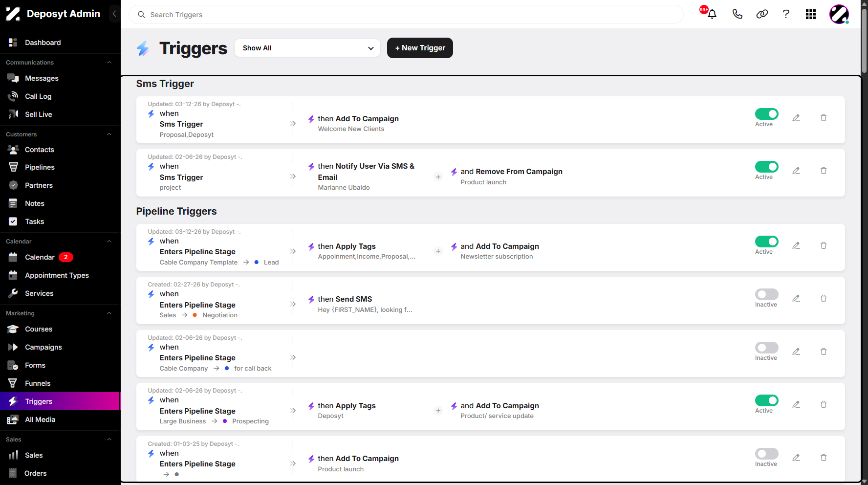868x485 pixels.
Task: Delete the Marianne Ubaldo SMS trigger
Action: pos(824,171)
